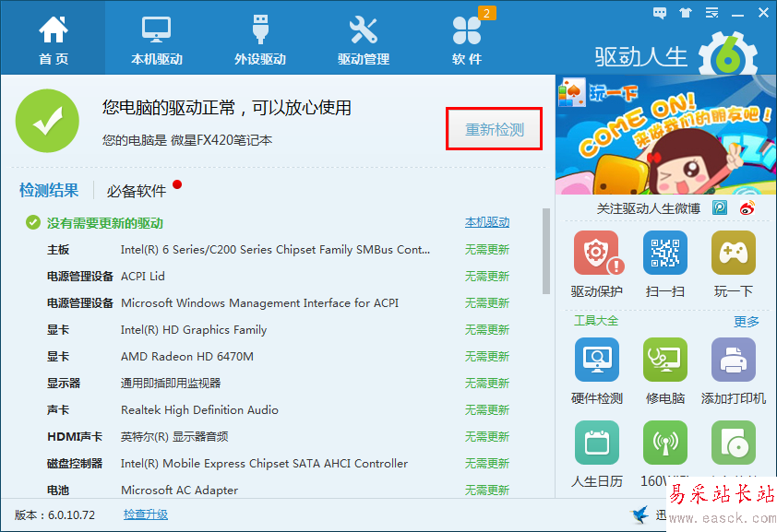Open the 首页 home tab

(53, 40)
